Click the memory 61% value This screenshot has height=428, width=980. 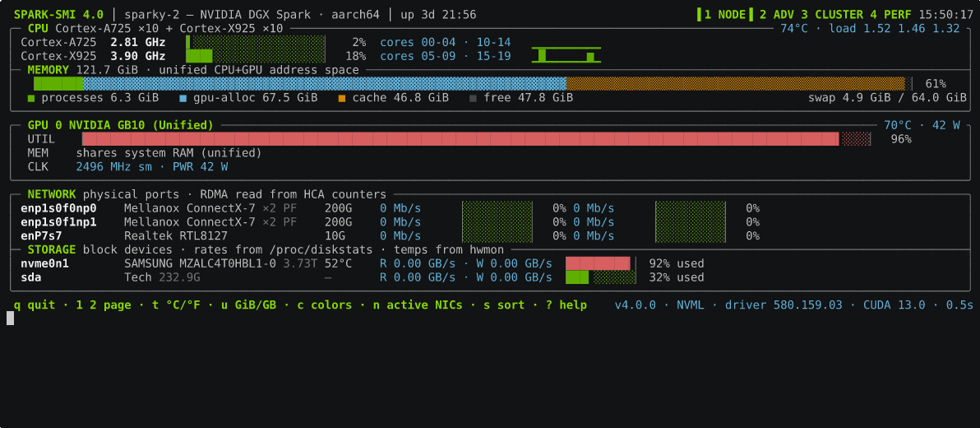(936, 84)
